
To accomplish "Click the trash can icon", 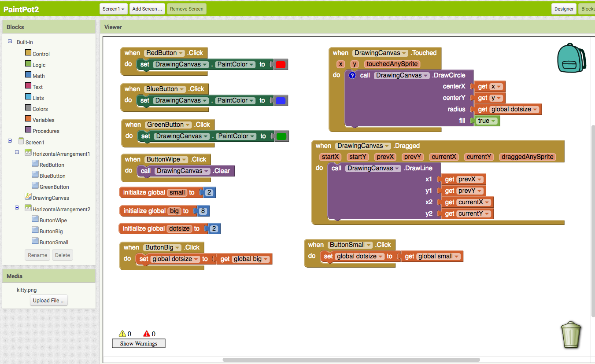I will coord(571,335).
